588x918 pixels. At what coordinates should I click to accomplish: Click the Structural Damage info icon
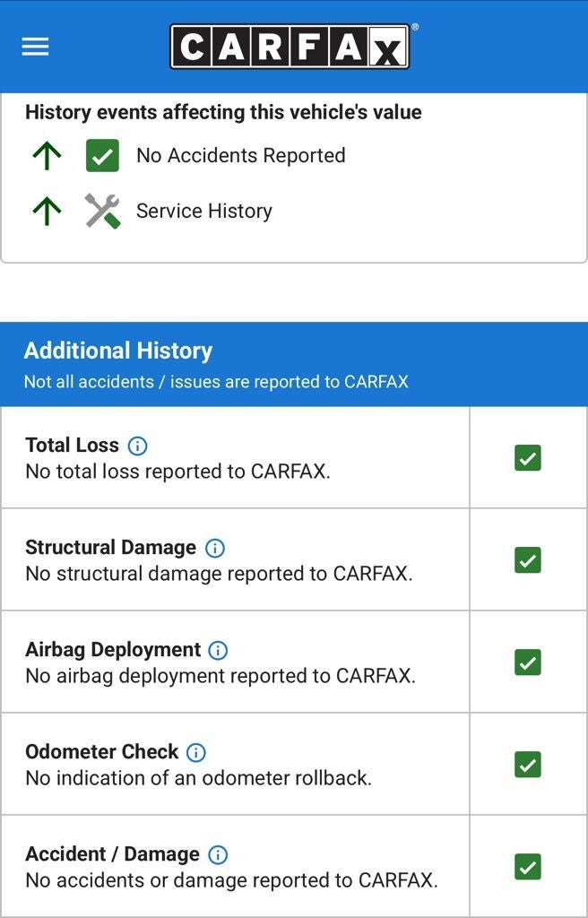[215, 548]
